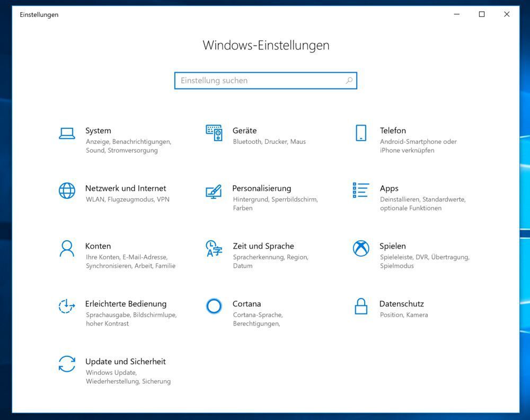Screen dimensions: 530x420
Task: Select the Konten person icon
Action: click(x=67, y=249)
